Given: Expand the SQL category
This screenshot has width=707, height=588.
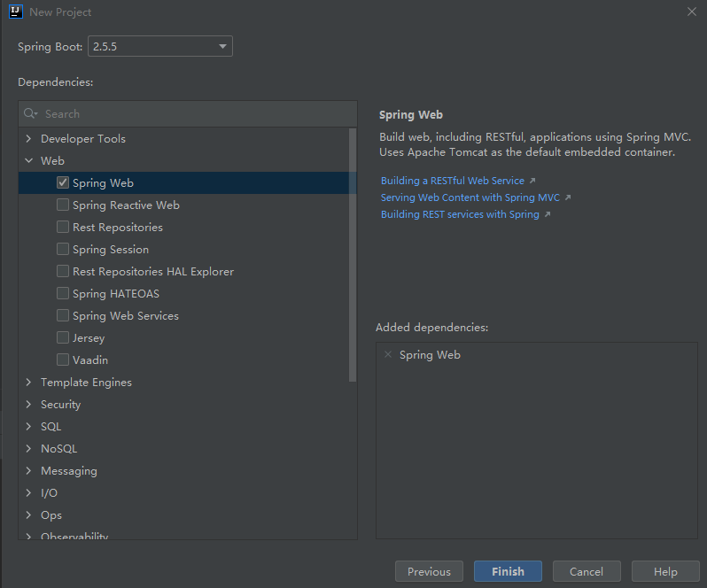Looking at the screenshot, I should pos(29,426).
